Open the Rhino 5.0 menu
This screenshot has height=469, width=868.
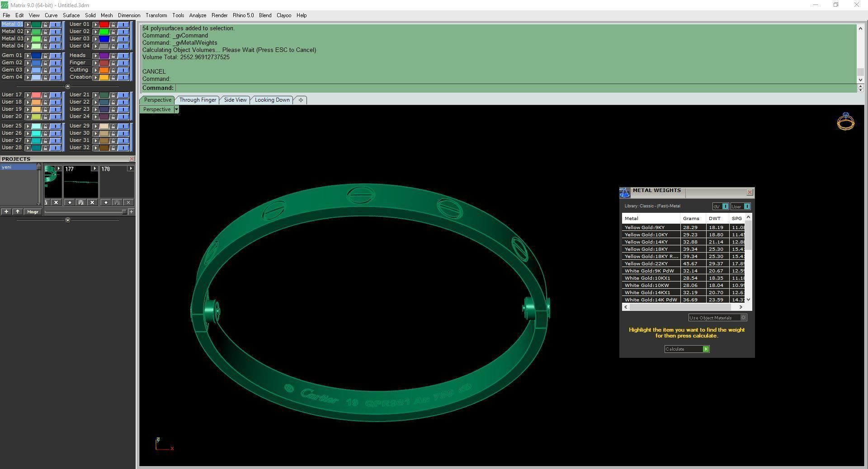243,15
